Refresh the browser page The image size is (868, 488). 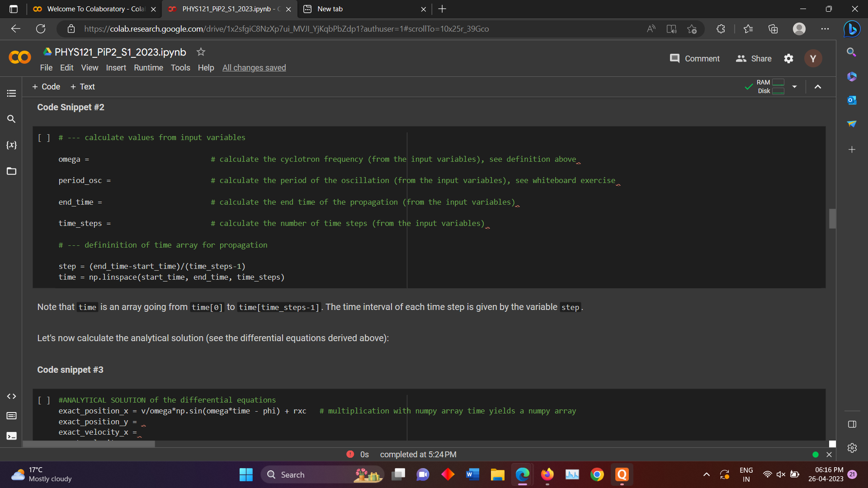coord(41,29)
